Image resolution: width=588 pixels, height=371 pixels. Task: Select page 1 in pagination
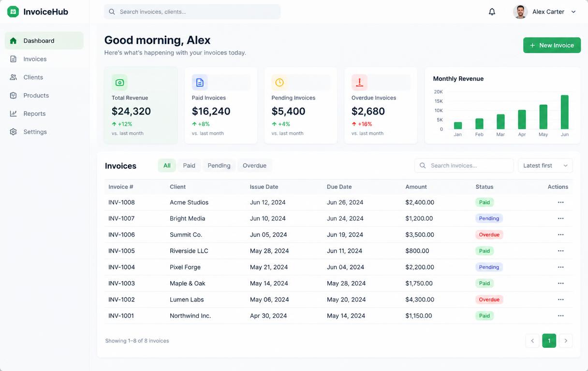[x=549, y=341]
